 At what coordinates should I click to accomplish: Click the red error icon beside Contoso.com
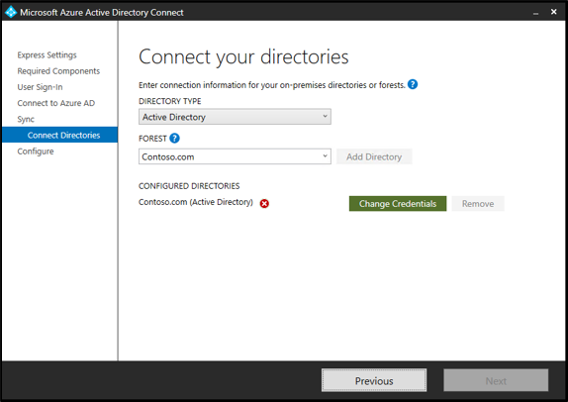coord(264,204)
